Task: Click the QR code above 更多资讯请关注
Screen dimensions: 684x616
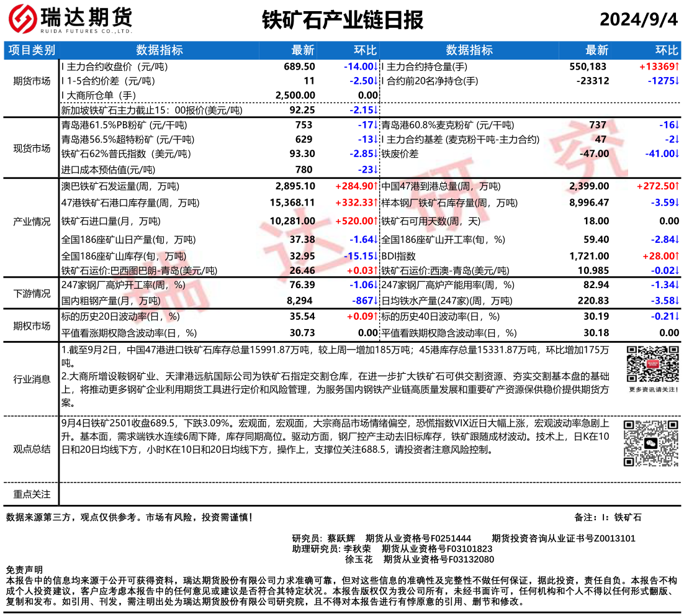Action: pyautogui.click(x=650, y=365)
